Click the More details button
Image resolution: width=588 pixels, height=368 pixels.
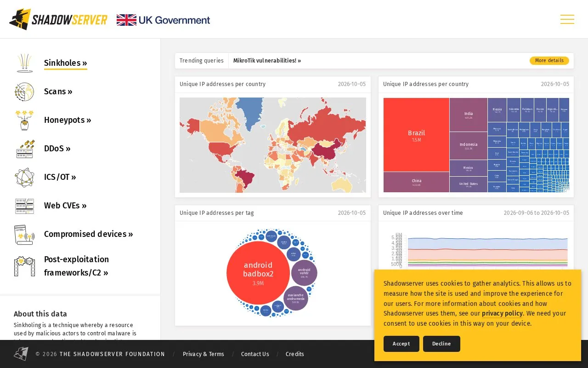click(549, 61)
